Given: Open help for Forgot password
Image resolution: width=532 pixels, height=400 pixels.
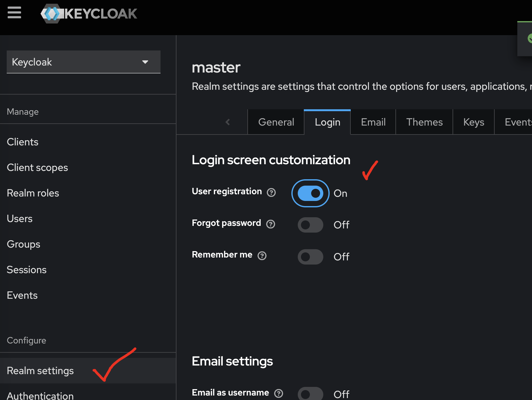Looking at the screenshot, I should pyautogui.click(x=271, y=224).
